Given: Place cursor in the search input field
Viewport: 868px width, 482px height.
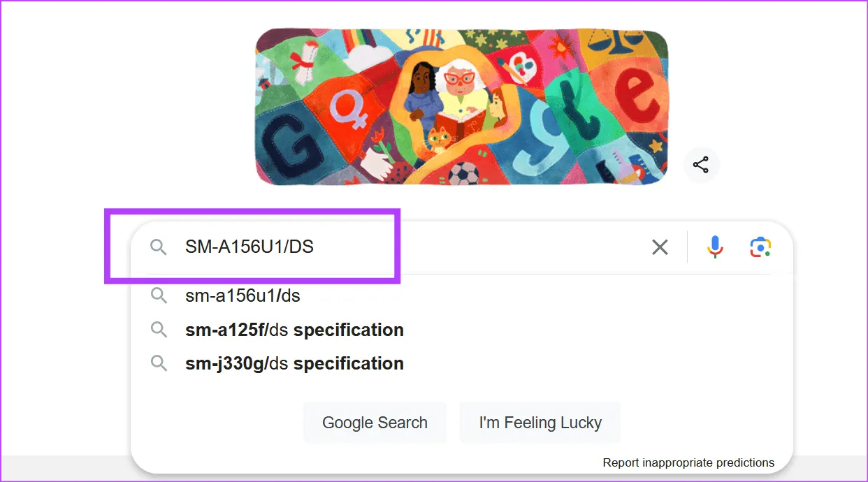Looking at the screenshot, I should coord(349,247).
